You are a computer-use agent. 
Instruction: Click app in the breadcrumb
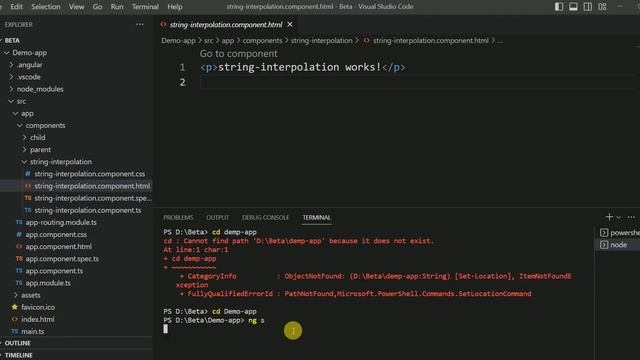(228, 40)
